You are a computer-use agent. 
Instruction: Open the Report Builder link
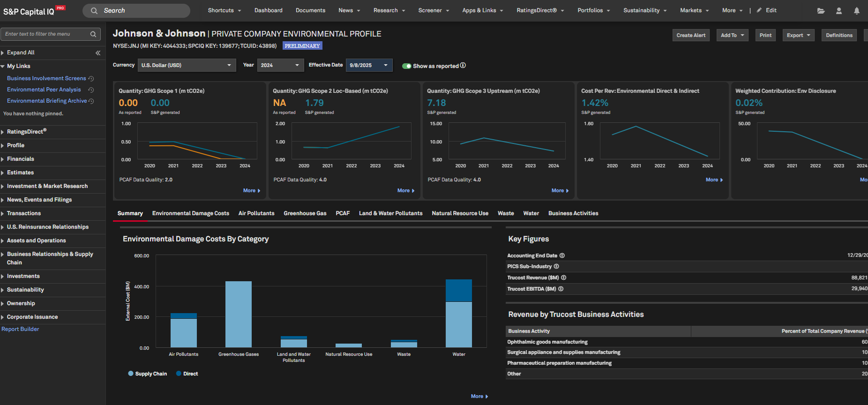pyautogui.click(x=20, y=330)
